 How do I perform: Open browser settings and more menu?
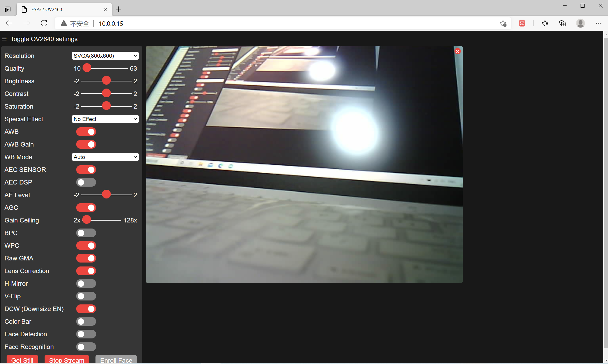pyautogui.click(x=599, y=23)
